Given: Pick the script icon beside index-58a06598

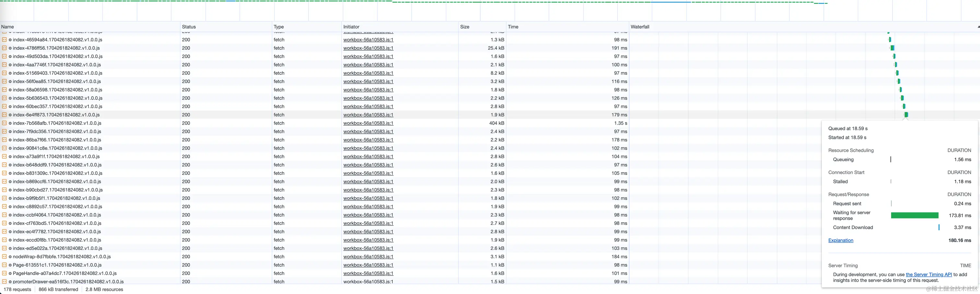Looking at the screenshot, I should tap(4, 90).
